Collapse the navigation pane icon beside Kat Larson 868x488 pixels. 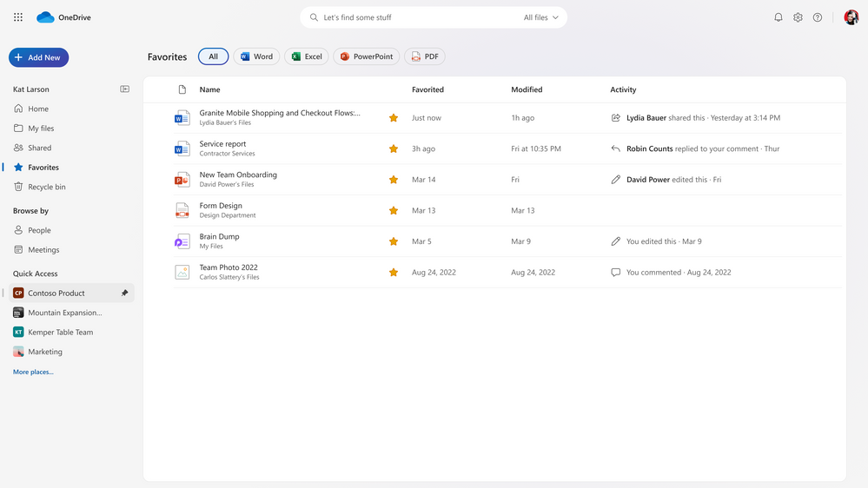tap(124, 89)
